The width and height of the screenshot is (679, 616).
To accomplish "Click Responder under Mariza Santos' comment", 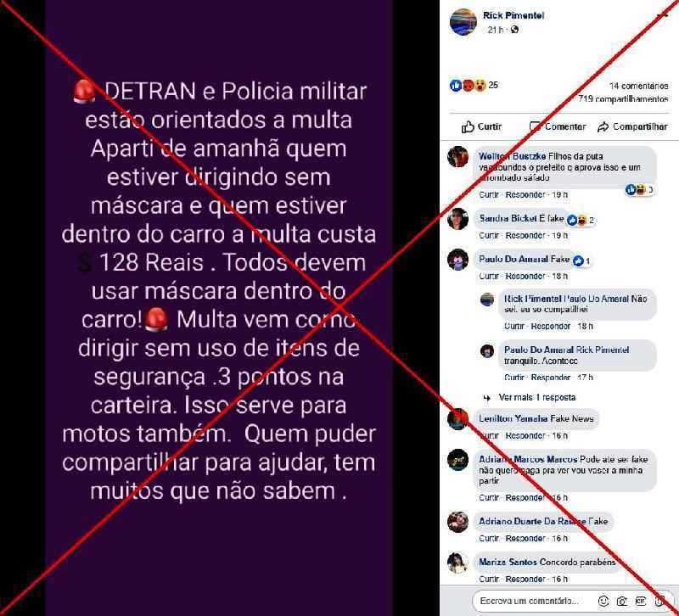I will (x=525, y=579).
